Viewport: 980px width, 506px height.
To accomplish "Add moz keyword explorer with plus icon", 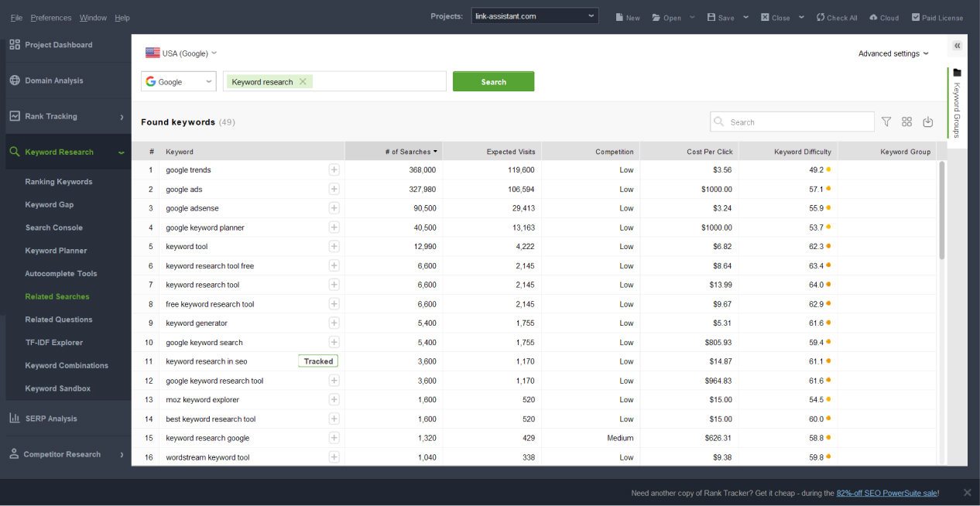I will [x=334, y=399].
